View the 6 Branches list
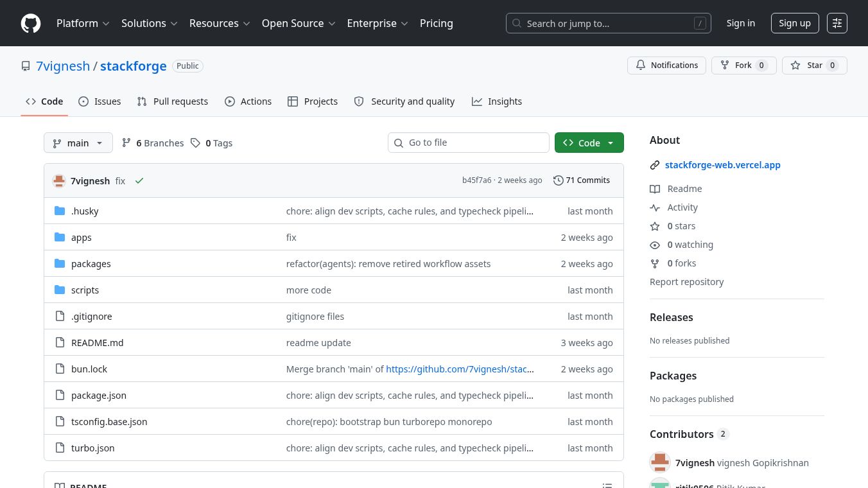868x488 pixels. [153, 143]
